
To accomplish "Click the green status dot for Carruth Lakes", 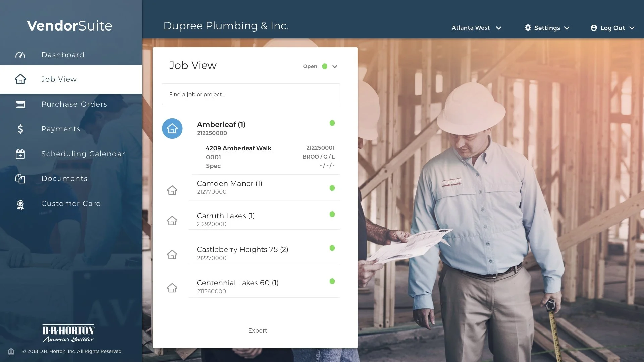I will pos(332,214).
